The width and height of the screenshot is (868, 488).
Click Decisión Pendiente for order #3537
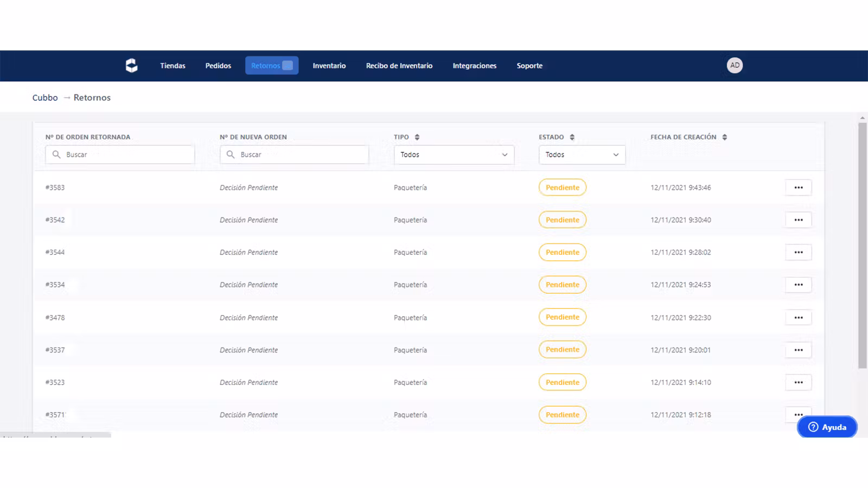pyautogui.click(x=248, y=350)
